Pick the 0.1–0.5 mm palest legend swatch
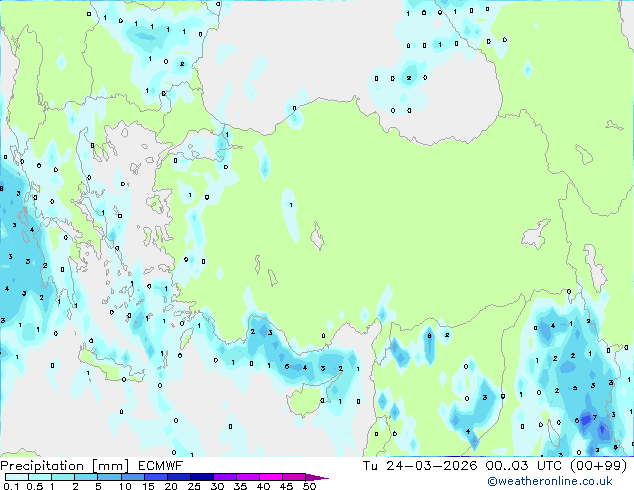The width and height of the screenshot is (634, 490). (x=17, y=477)
